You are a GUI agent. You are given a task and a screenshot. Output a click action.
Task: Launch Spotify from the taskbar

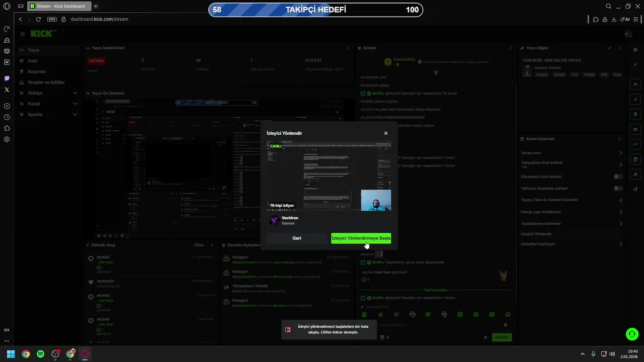(x=41, y=354)
